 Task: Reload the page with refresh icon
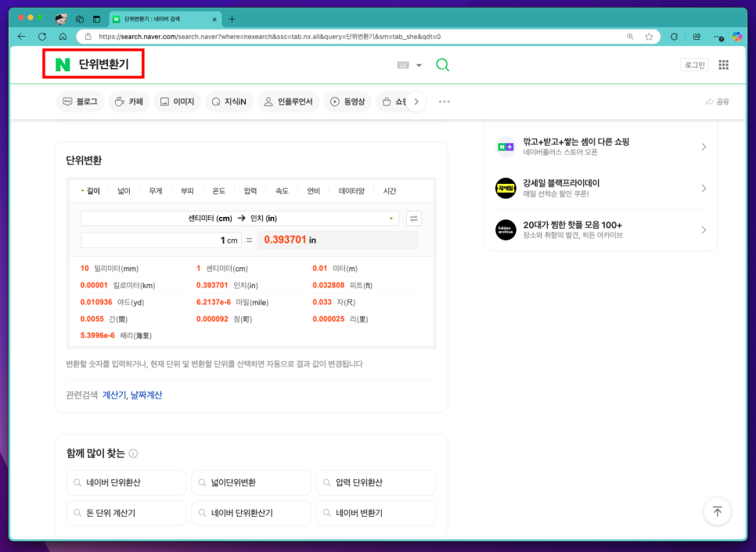42,37
